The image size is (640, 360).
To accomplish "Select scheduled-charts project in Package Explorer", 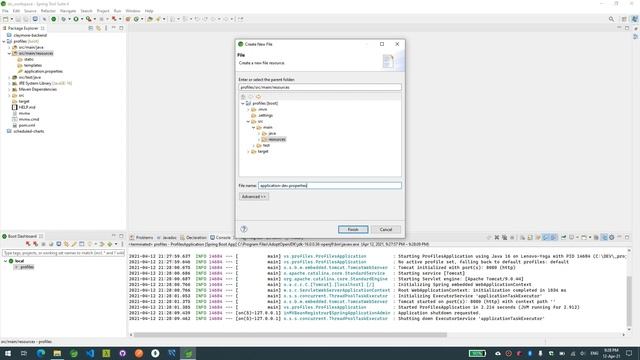I will pos(29,131).
